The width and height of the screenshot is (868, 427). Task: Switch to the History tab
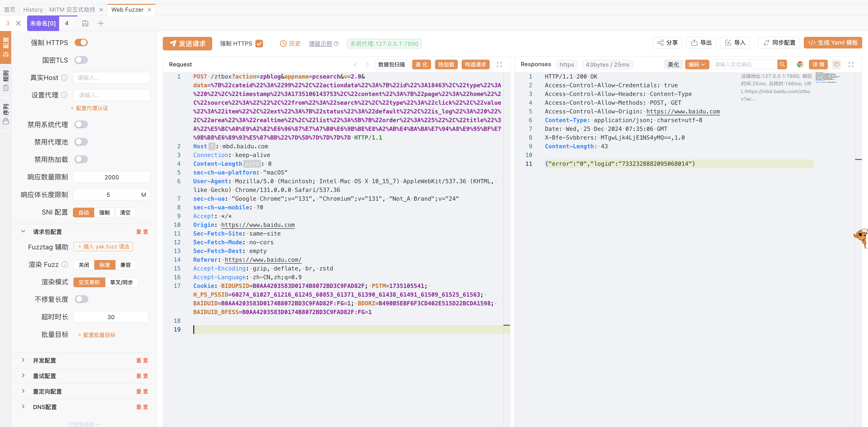tap(33, 9)
